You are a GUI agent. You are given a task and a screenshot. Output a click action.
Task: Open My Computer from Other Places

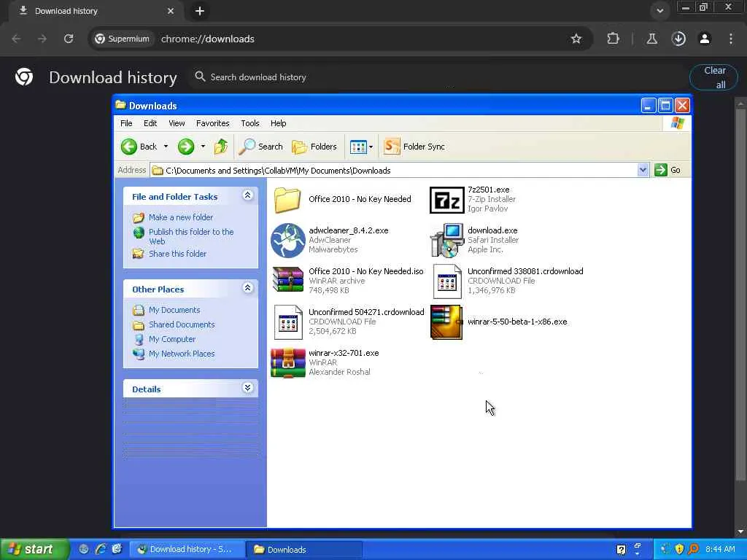(172, 340)
